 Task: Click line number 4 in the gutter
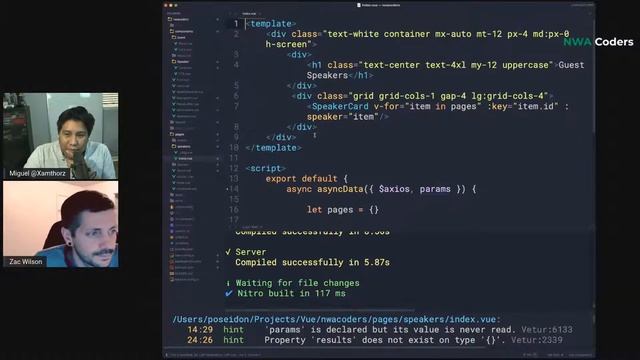coord(236,65)
